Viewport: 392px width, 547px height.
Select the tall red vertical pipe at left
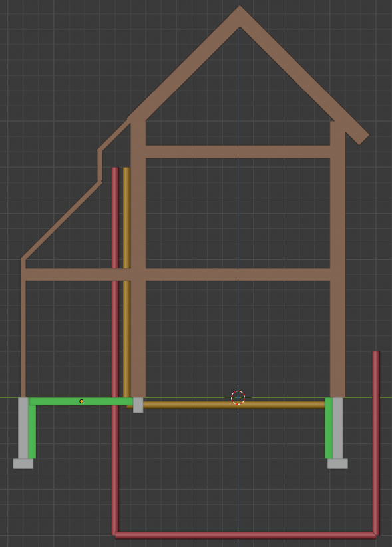[x=115, y=351]
